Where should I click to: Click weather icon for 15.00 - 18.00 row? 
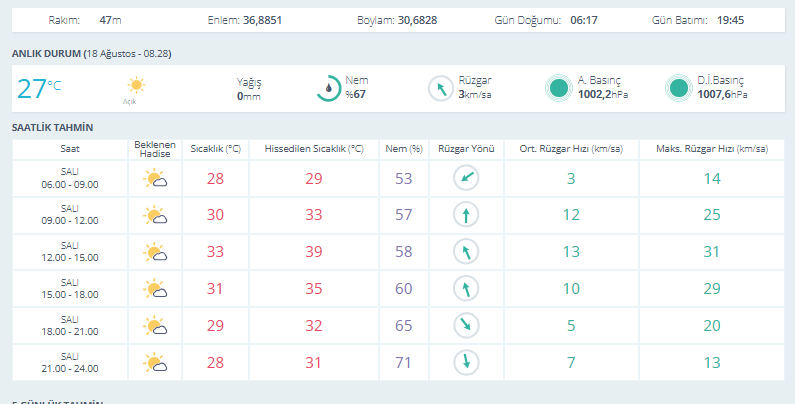pyautogui.click(x=155, y=288)
